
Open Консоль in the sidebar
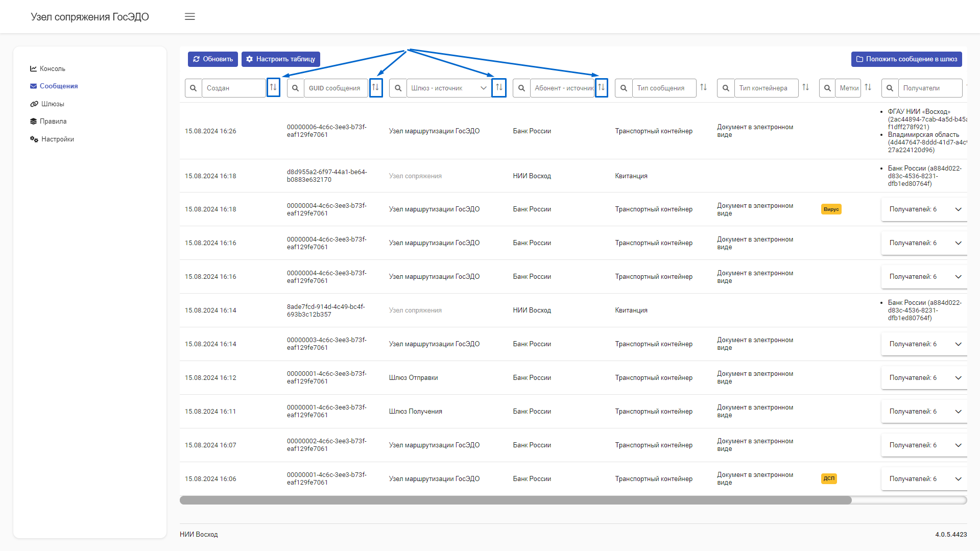[47, 68]
